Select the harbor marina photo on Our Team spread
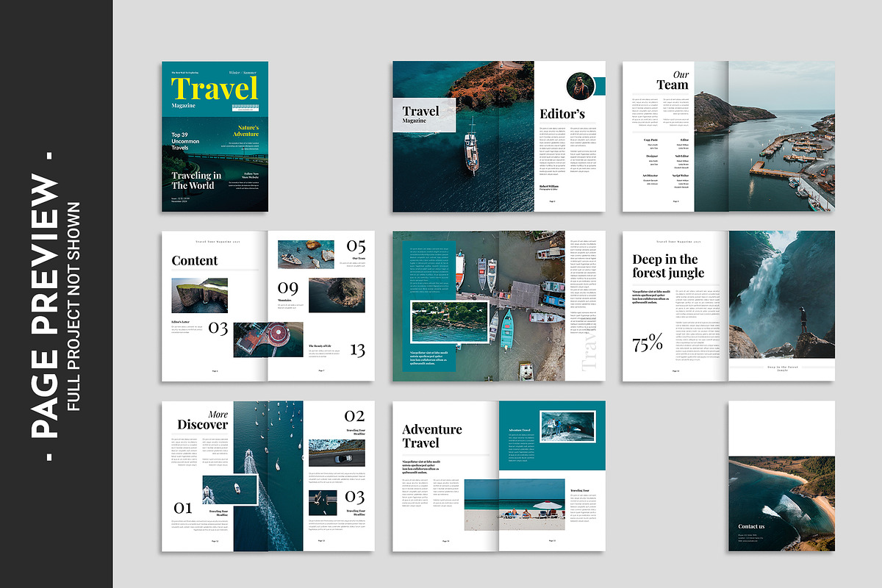The image size is (882, 588). 764,137
